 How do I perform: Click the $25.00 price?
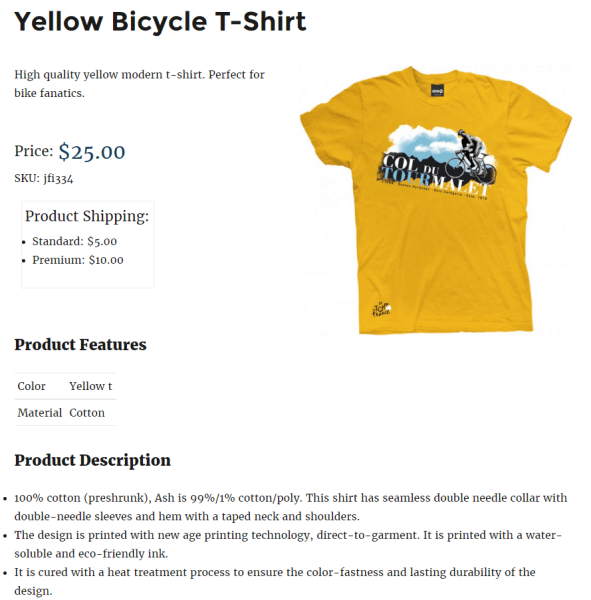tap(92, 152)
